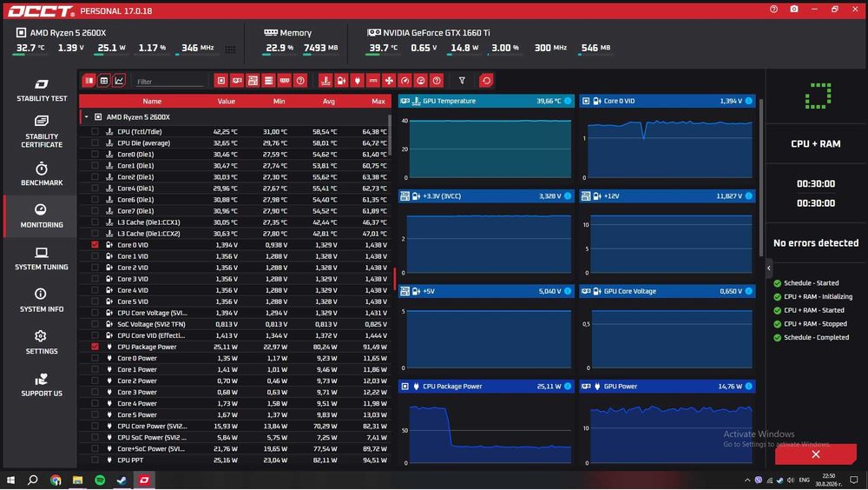Open Spotify from the taskbar

pyautogui.click(x=100, y=480)
